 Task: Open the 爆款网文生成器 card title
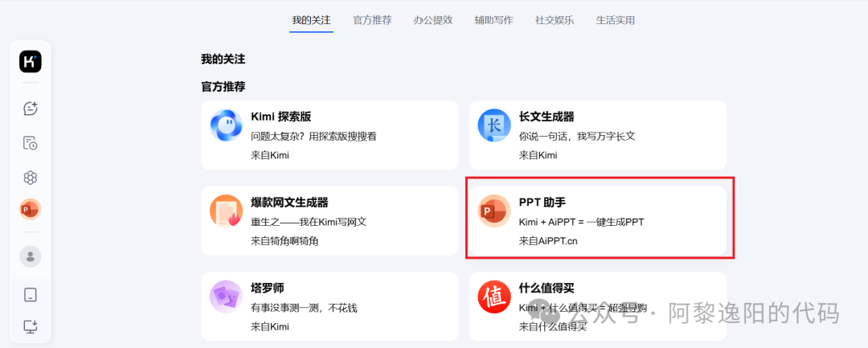pos(289,203)
